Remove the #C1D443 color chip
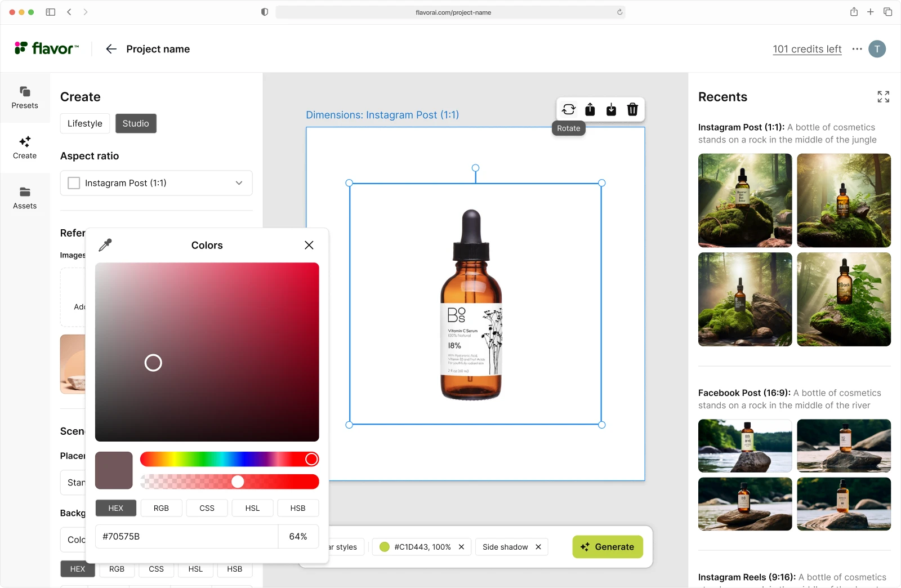This screenshot has height=588, width=901. [461, 547]
